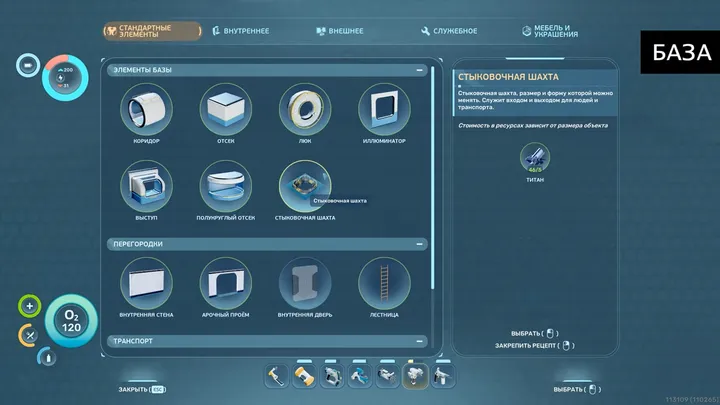Collapse the Элементы базы section
The width and height of the screenshot is (720, 405).
[419, 70]
